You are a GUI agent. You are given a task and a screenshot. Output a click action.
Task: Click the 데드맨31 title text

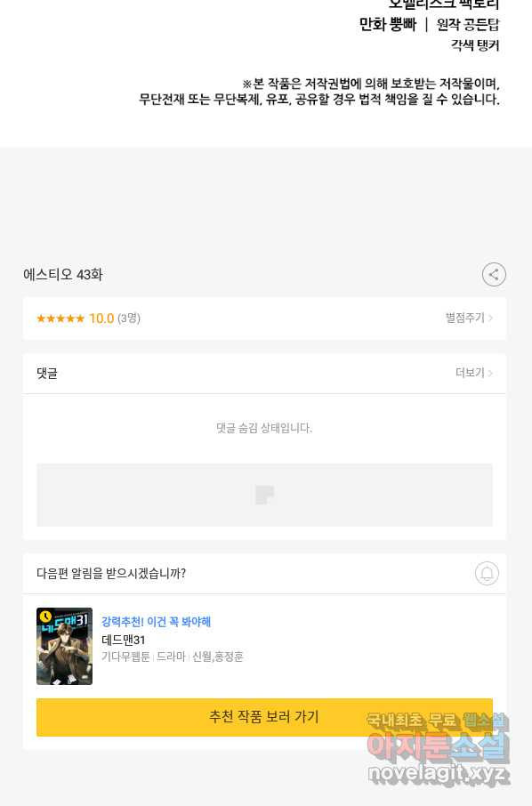(124, 640)
